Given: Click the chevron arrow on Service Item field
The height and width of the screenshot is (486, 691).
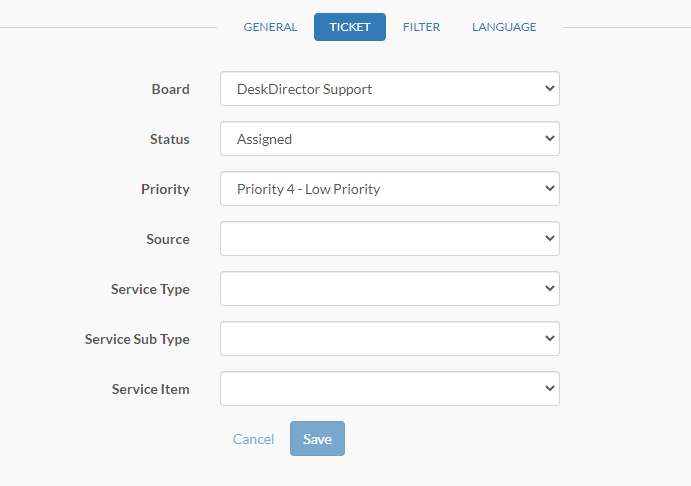Looking at the screenshot, I should pyautogui.click(x=550, y=388).
